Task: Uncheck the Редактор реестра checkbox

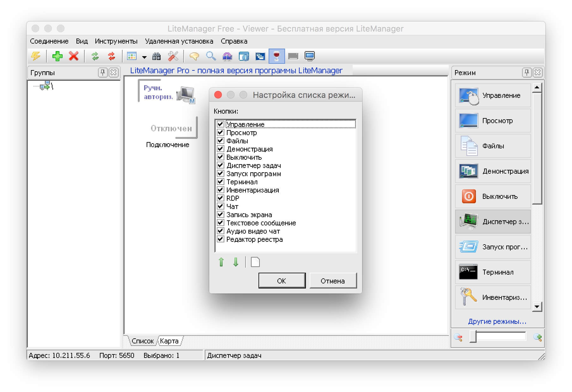Action: tap(221, 239)
